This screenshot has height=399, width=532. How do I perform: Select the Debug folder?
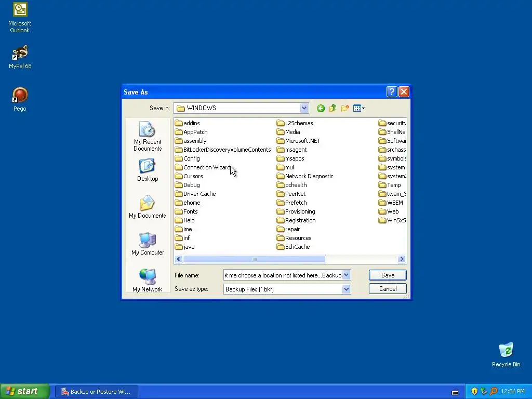(187, 185)
